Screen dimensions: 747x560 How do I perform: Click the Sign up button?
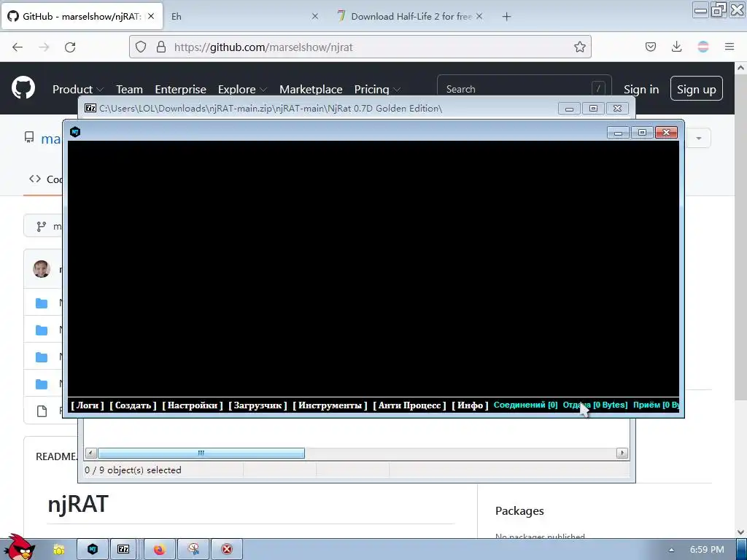(x=696, y=88)
